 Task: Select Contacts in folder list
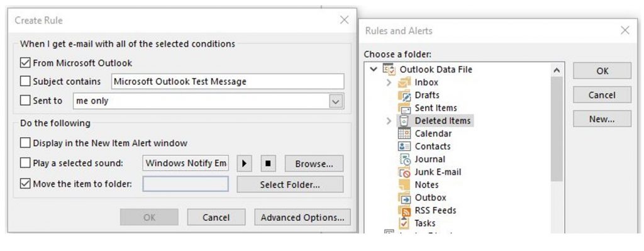433,146
